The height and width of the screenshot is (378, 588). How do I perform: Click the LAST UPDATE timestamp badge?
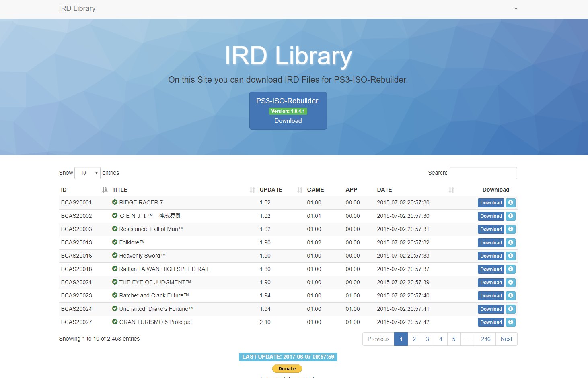tap(288, 357)
